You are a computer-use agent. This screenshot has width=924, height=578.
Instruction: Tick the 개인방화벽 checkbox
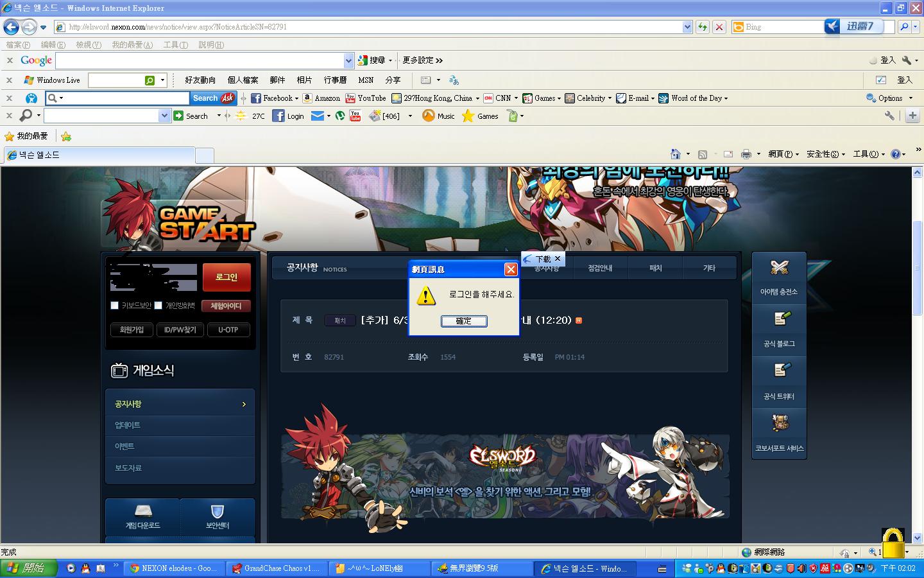click(x=158, y=306)
